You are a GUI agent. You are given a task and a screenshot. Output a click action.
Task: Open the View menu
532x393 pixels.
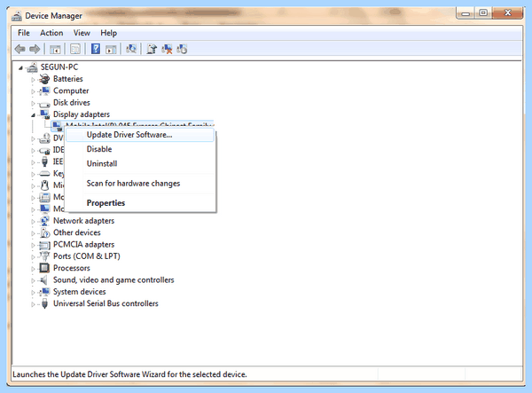82,33
